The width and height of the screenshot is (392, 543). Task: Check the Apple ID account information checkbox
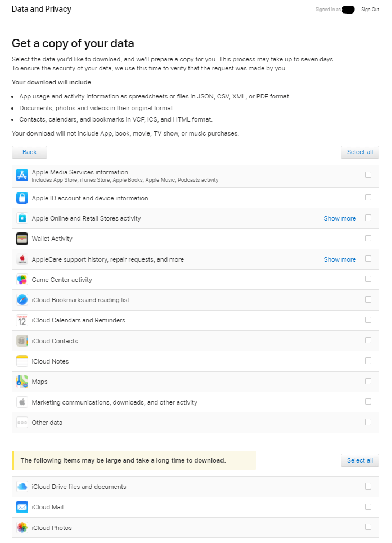tap(368, 197)
